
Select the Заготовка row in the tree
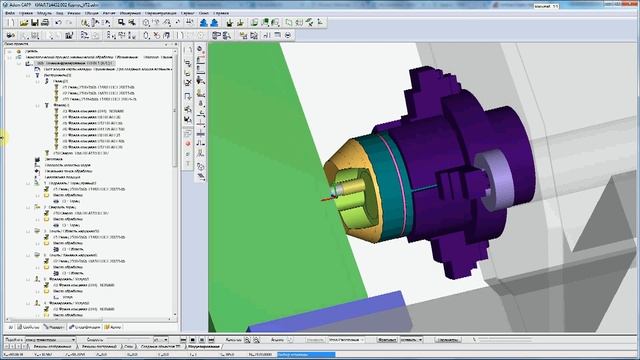[x=54, y=159]
